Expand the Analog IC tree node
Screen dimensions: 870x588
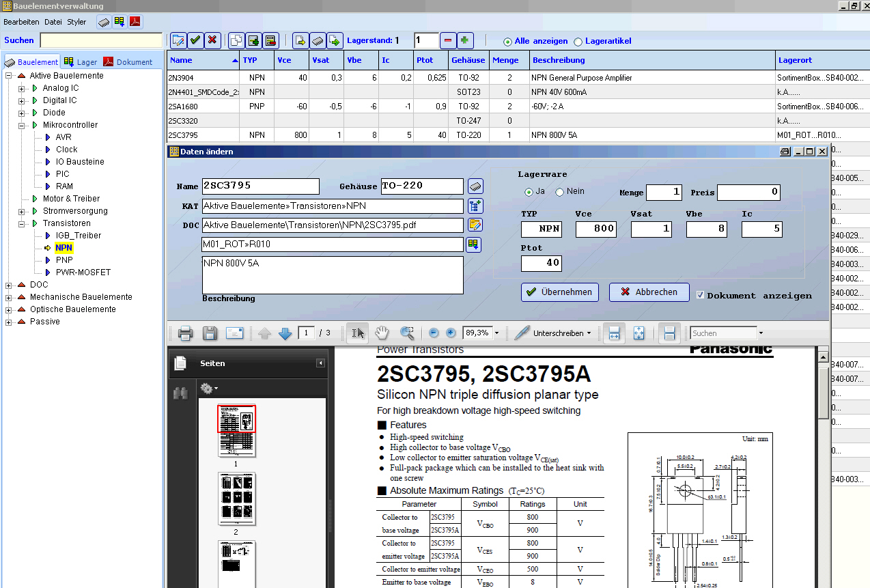(22, 88)
